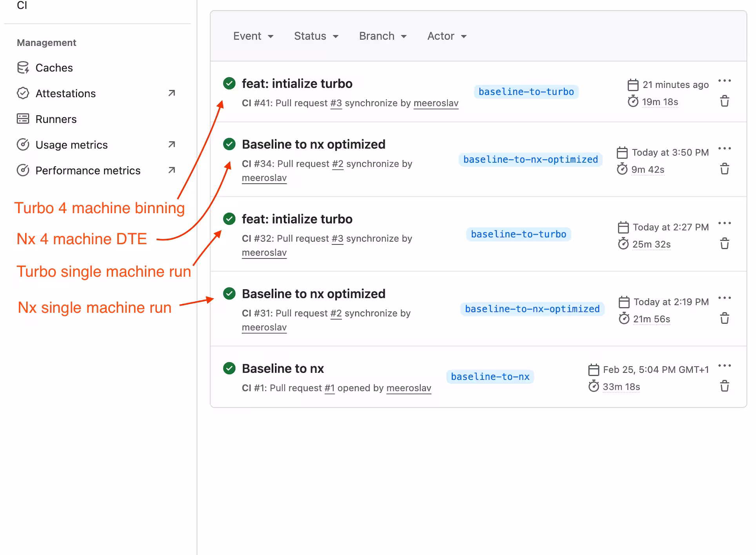Open the Actor filter menu
This screenshot has height=555, width=756.
pos(446,36)
